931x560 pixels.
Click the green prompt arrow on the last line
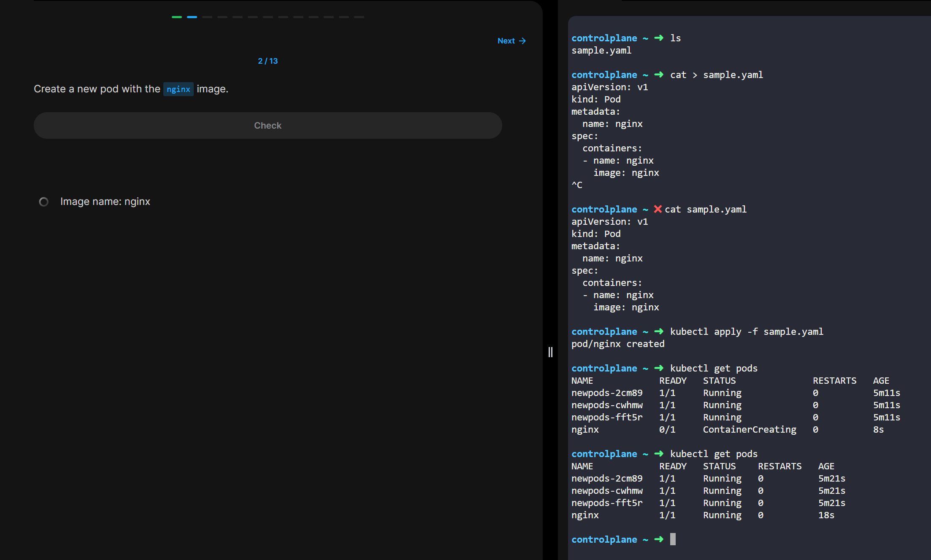[x=658, y=539]
